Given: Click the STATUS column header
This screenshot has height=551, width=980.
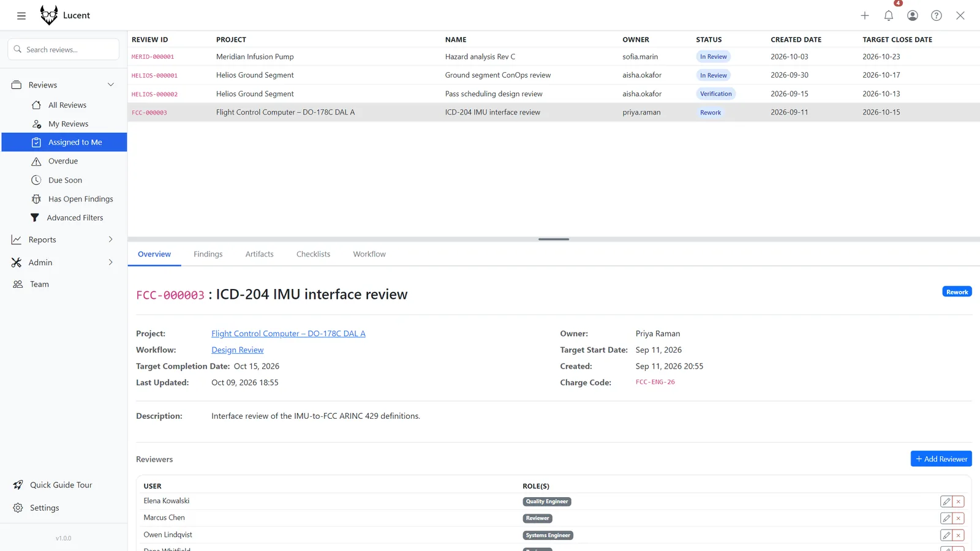Looking at the screenshot, I should (x=709, y=40).
